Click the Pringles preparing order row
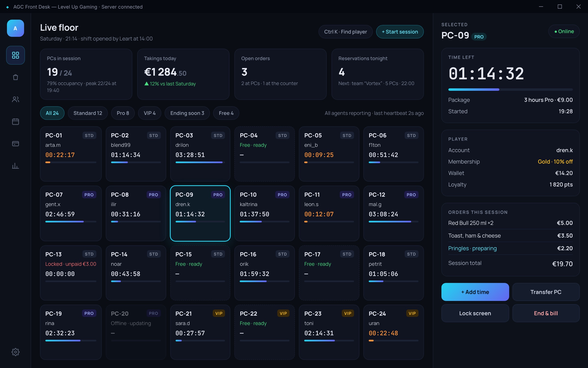588x368 pixels. 510,248
